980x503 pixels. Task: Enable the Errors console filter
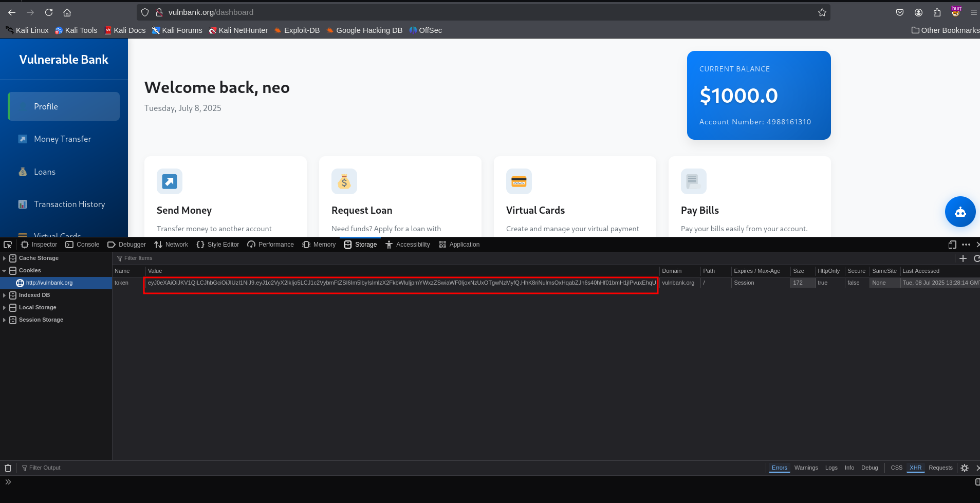click(x=779, y=468)
